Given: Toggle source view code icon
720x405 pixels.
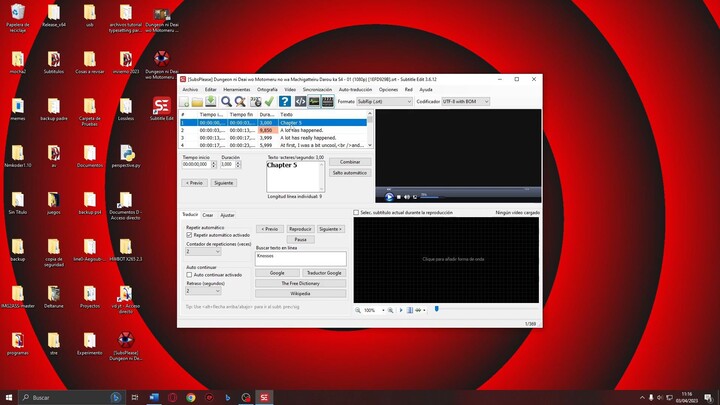Looking at the screenshot, I should 299,101.
